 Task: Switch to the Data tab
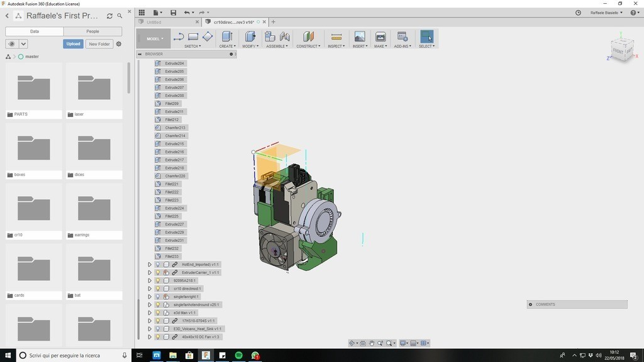[35, 31]
